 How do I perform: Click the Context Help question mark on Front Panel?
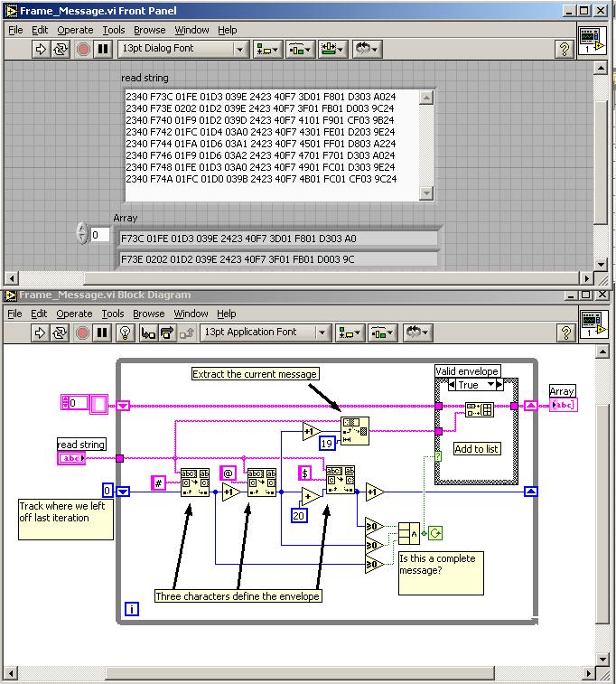pos(565,49)
